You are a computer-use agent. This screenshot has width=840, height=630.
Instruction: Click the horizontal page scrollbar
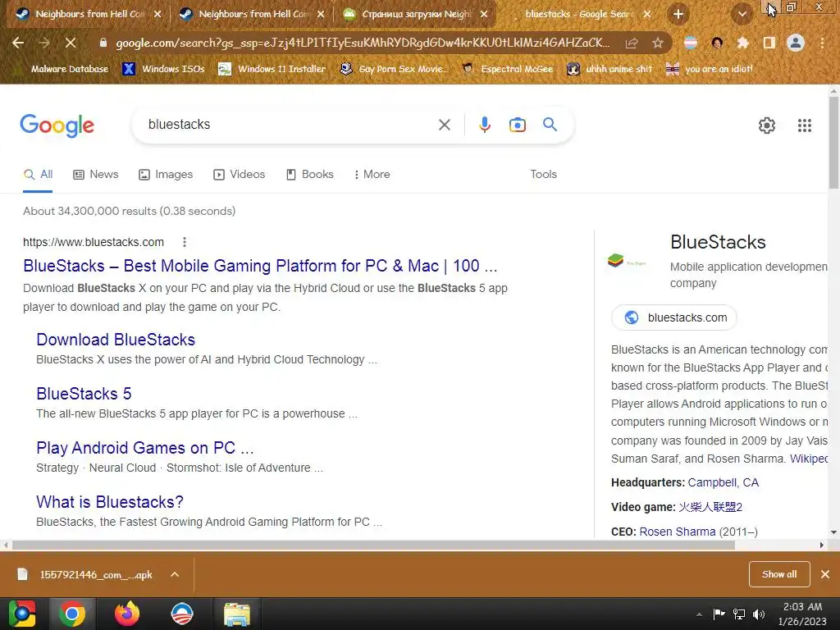point(373,545)
